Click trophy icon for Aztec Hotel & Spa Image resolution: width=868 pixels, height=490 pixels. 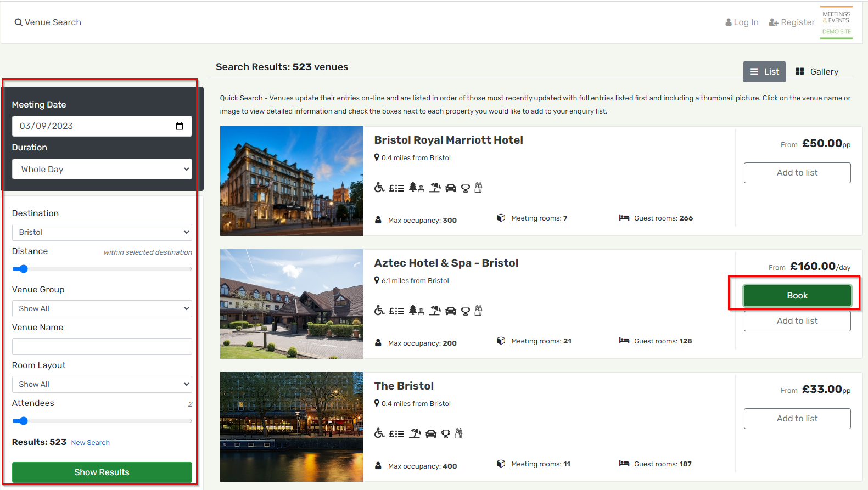pos(466,311)
